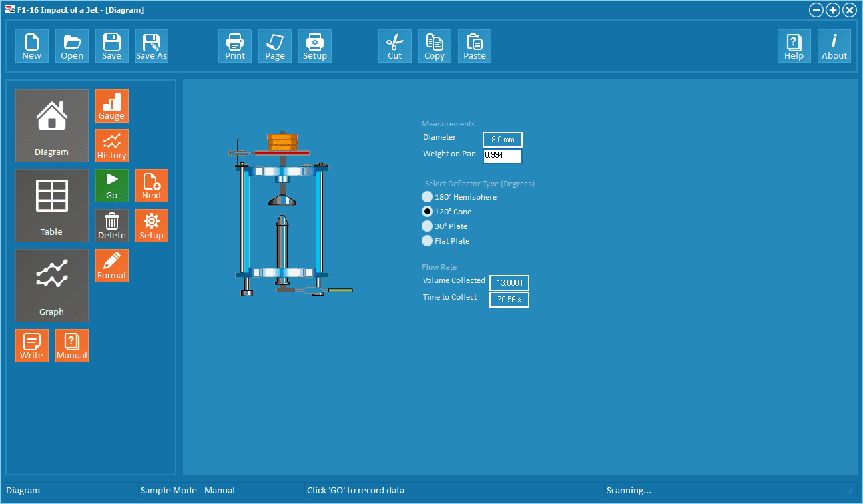This screenshot has height=504, width=863.
Task: Click the About info button
Action: pos(834,46)
